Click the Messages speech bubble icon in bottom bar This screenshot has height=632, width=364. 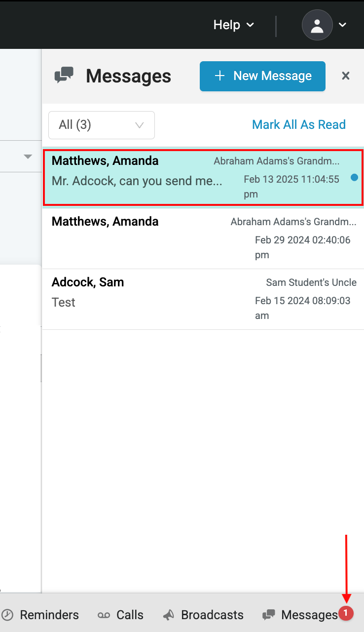pos(269,614)
